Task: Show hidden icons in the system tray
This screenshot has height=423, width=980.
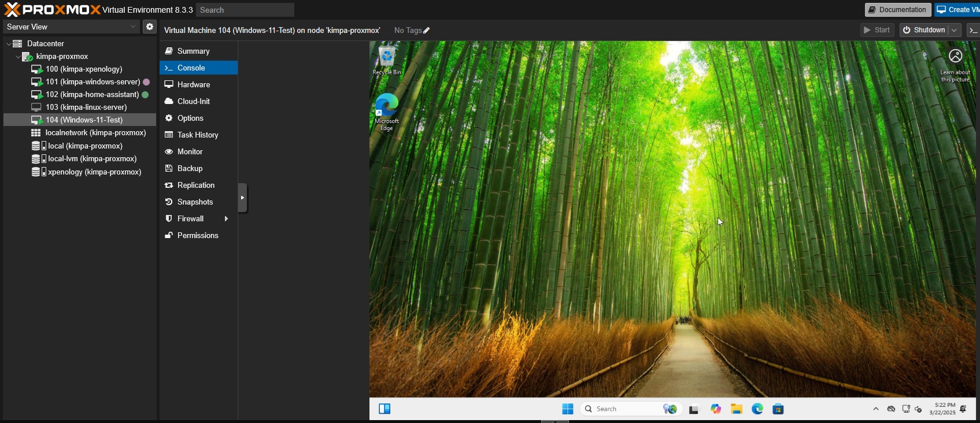Action: click(876, 409)
